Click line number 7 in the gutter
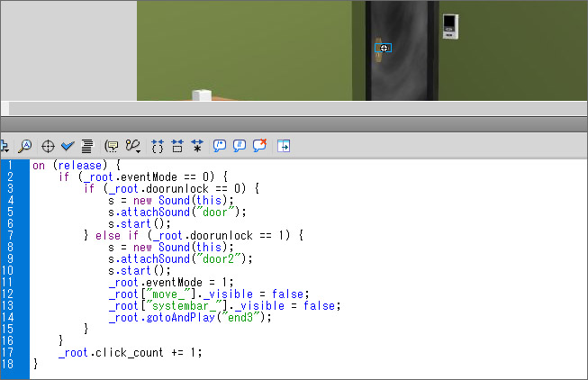Image resolution: width=588 pixels, height=380 pixels. tap(10, 235)
